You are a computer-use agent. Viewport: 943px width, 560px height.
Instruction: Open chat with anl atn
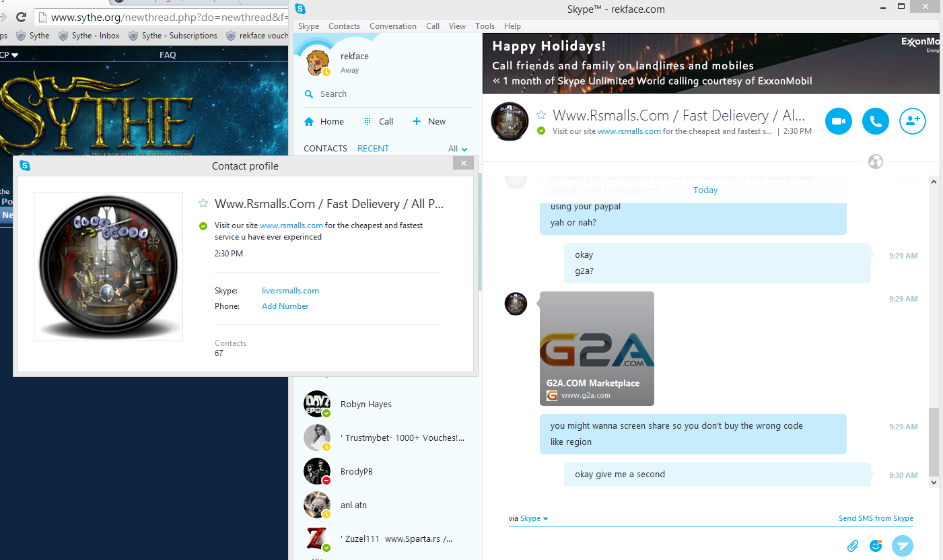(x=387, y=505)
